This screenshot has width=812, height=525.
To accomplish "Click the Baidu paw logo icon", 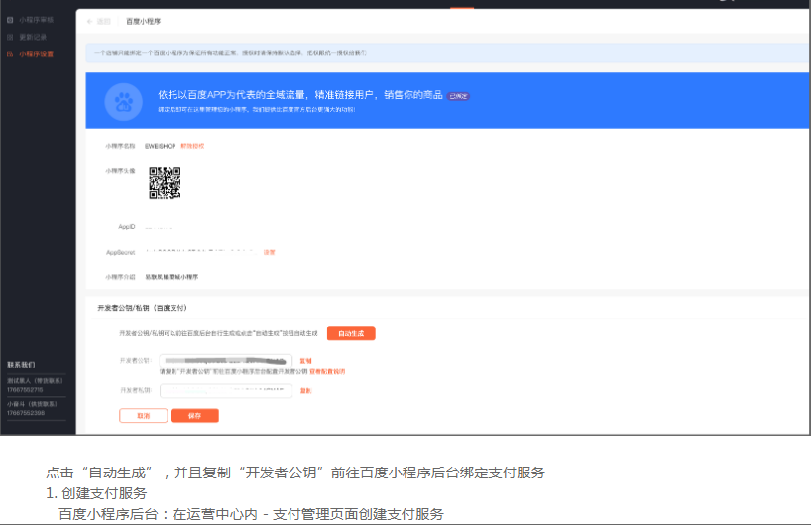I will point(125,101).
